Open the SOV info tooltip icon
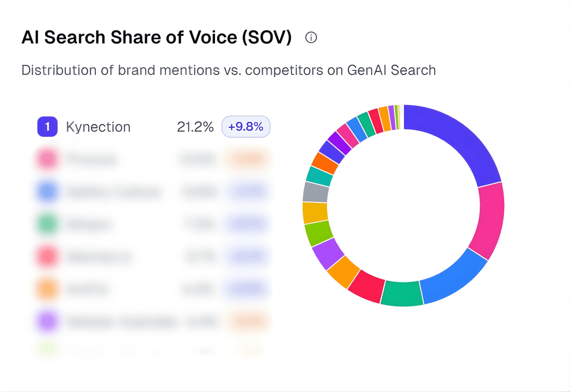This screenshot has width=570, height=392. (311, 37)
